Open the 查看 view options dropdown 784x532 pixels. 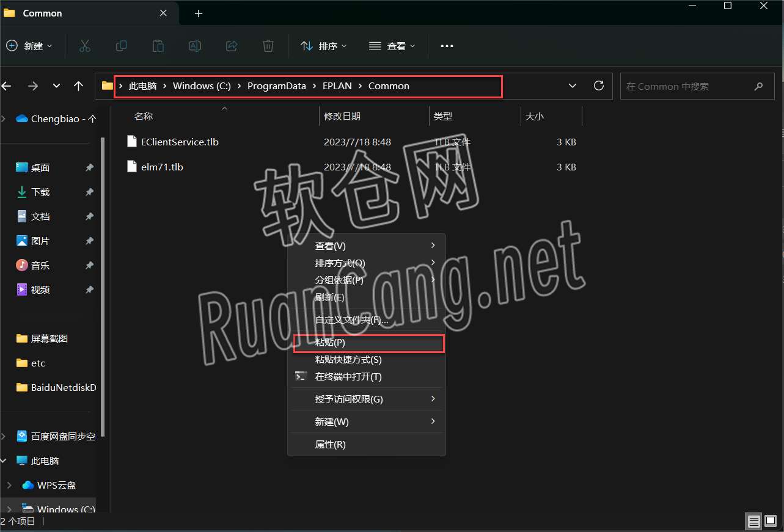pos(392,46)
